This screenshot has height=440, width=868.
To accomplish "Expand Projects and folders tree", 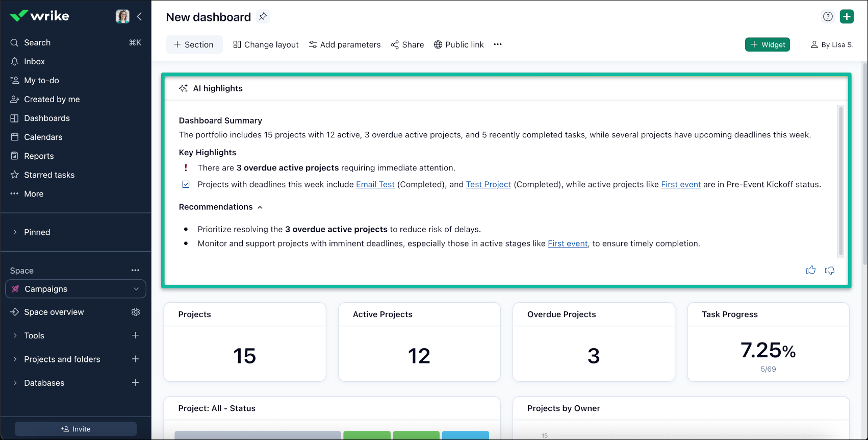I will 15,359.
